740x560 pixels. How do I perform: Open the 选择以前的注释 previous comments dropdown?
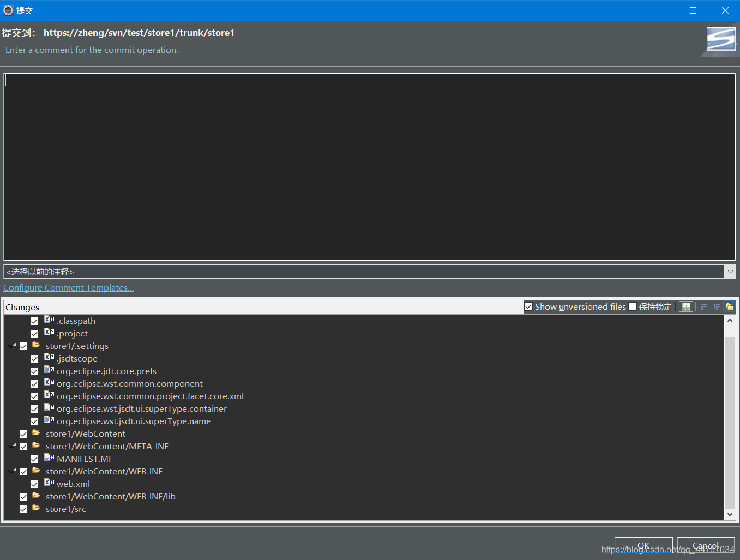coord(730,272)
